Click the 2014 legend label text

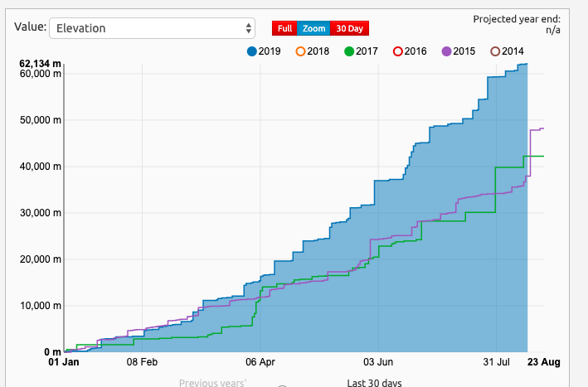point(513,51)
